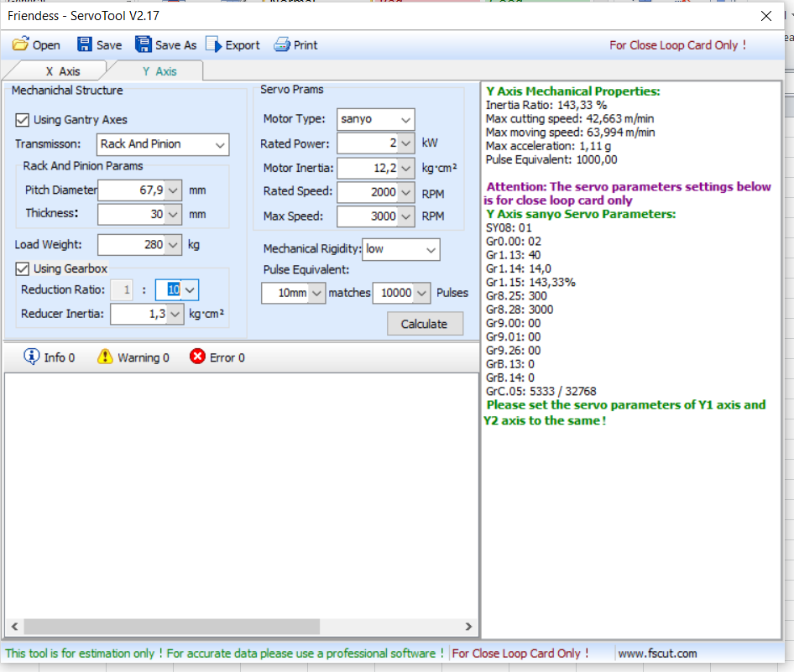Image resolution: width=794 pixels, height=672 pixels.
Task: Expand the 10mm pulse equivalent dropdown
Action: point(316,293)
